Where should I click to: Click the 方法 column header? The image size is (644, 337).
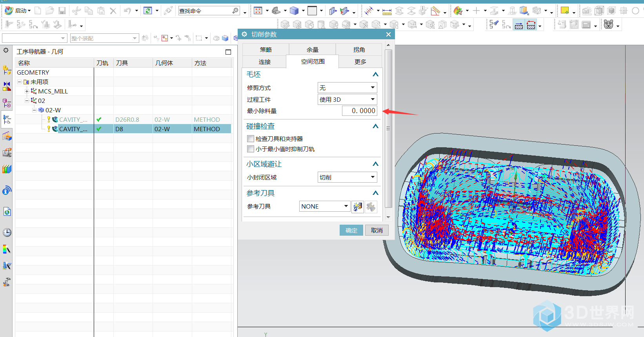pyautogui.click(x=211, y=63)
